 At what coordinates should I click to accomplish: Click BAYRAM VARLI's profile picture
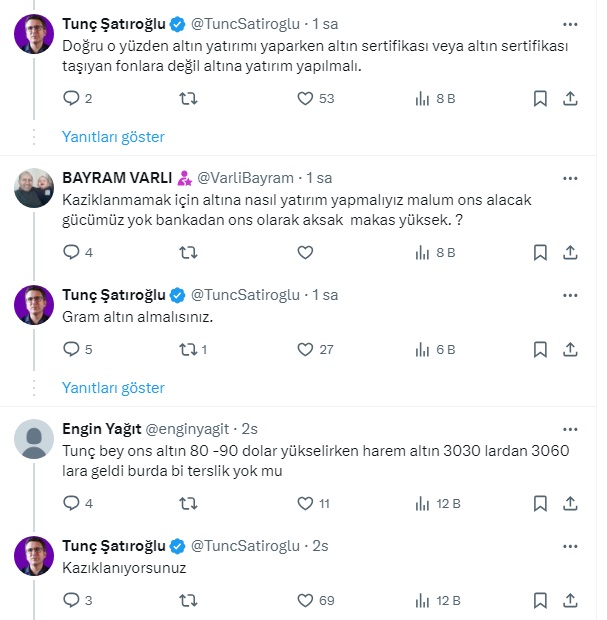(34, 187)
